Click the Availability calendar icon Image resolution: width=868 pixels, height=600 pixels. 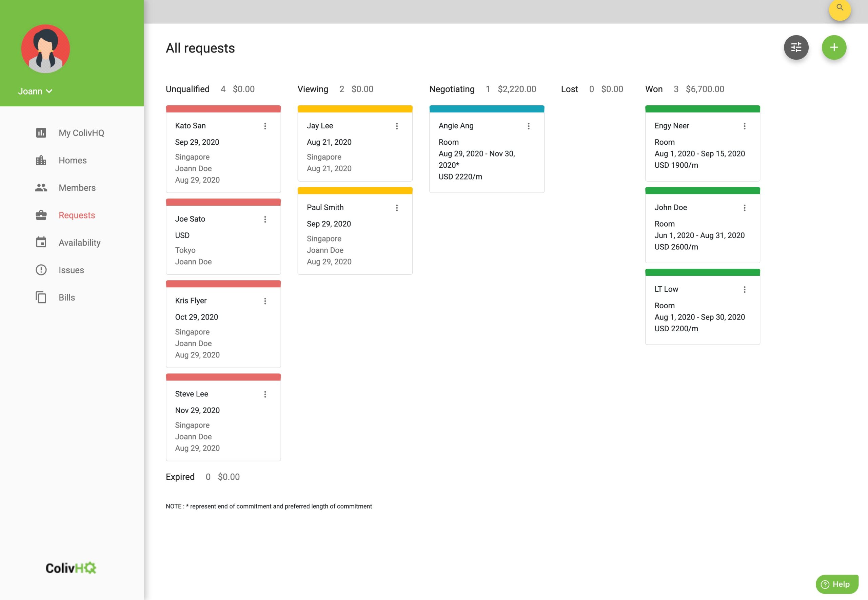point(41,242)
